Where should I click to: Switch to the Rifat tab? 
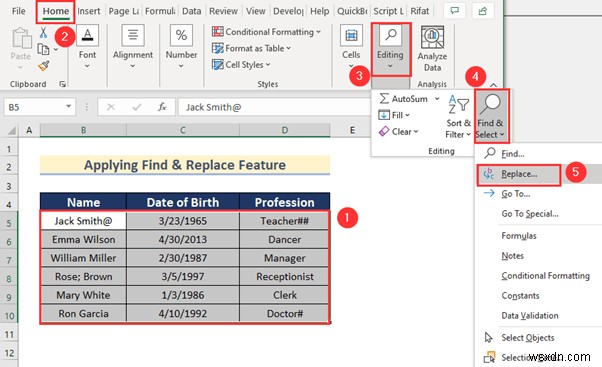click(x=420, y=11)
